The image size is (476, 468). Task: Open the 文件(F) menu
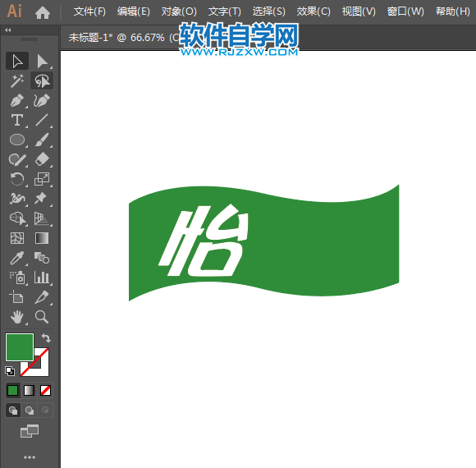click(x=89, y=11)
